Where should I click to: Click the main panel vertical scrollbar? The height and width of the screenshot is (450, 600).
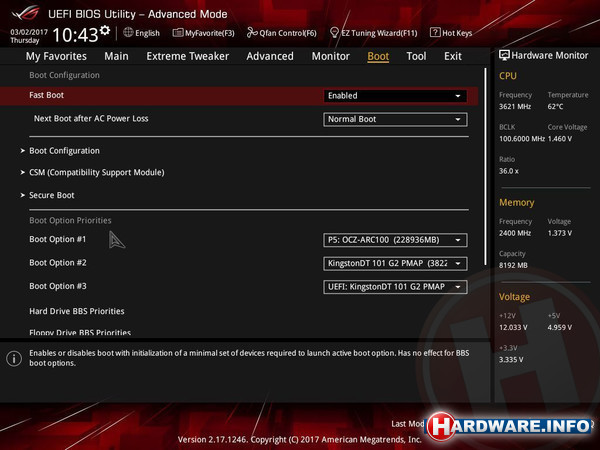tap(486, 166)
